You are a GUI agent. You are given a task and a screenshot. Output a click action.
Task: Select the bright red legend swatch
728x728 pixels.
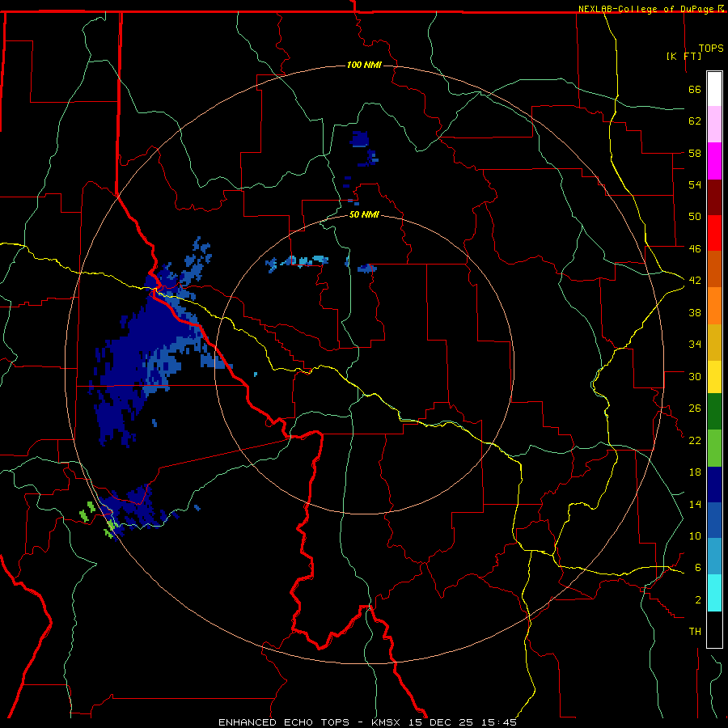714,233
